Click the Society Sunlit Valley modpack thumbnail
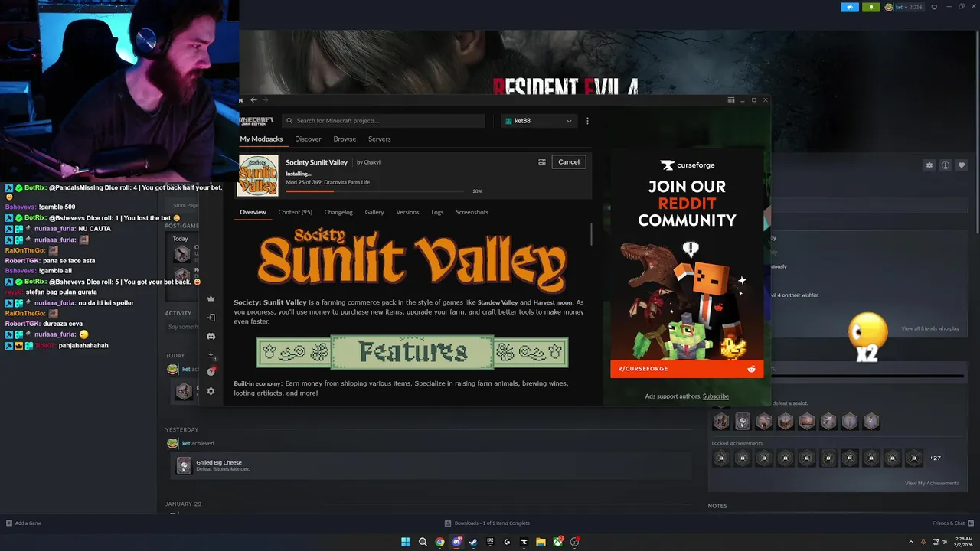980x551 pixels. [x=258, y=176]
